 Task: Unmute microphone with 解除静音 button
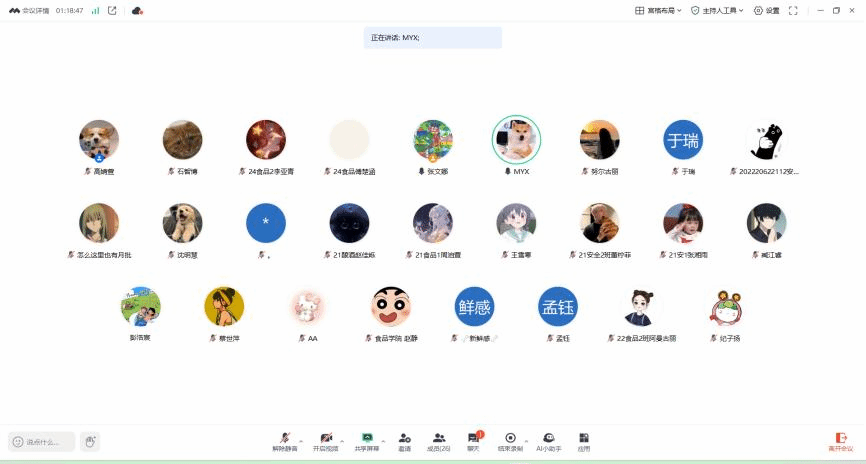click(285, 441)
